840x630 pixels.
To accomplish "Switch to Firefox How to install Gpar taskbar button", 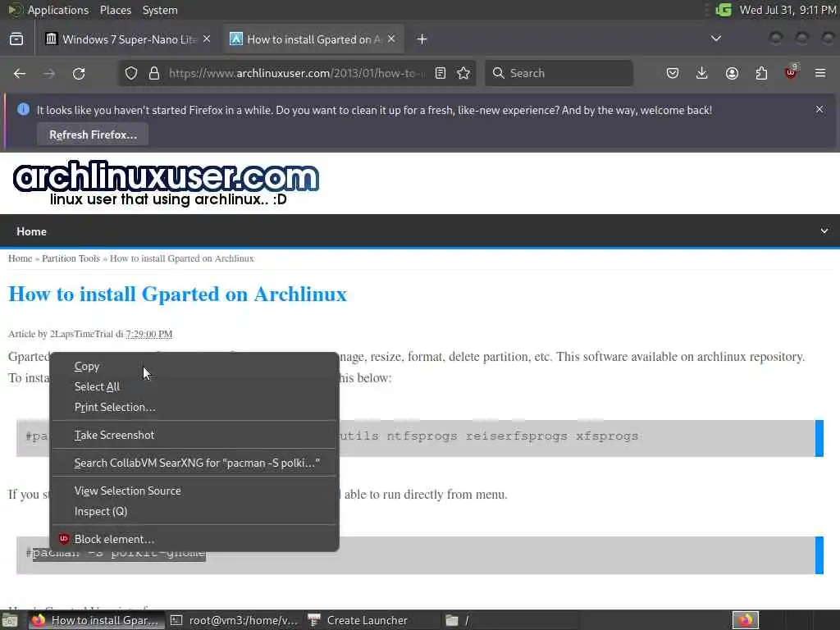I will pyautogui.click(x=95, y=620).
